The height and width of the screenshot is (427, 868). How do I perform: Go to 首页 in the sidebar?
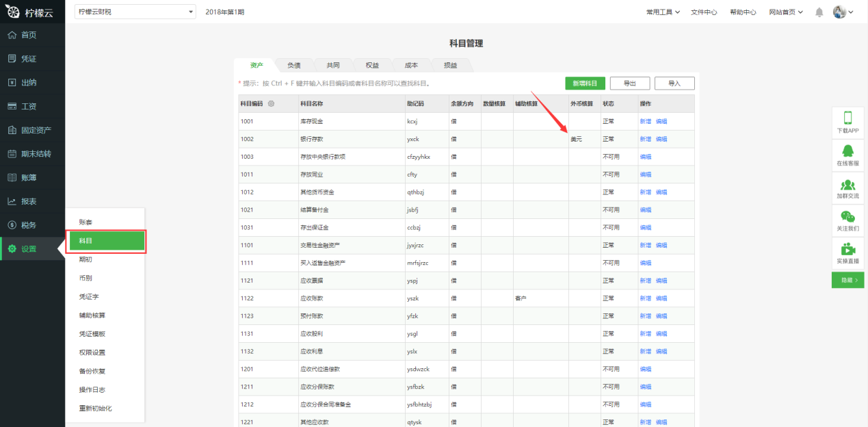[33, 35]
